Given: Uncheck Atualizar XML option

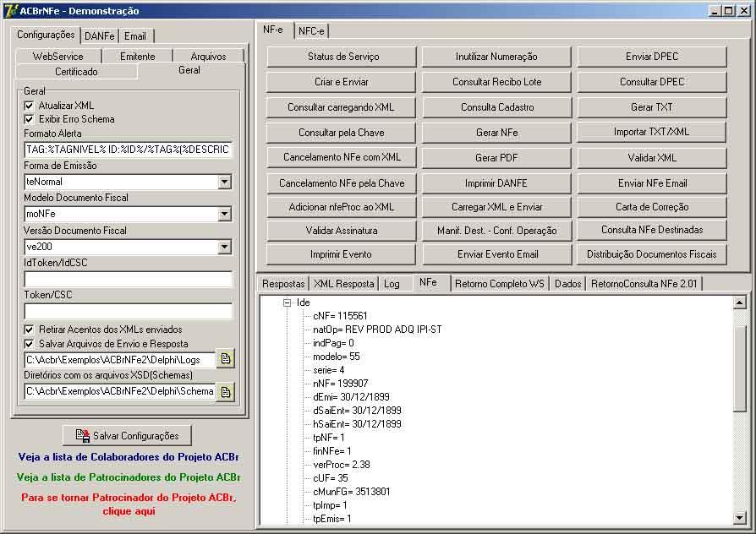Looking at the screenshot, I should pos(29,106).
